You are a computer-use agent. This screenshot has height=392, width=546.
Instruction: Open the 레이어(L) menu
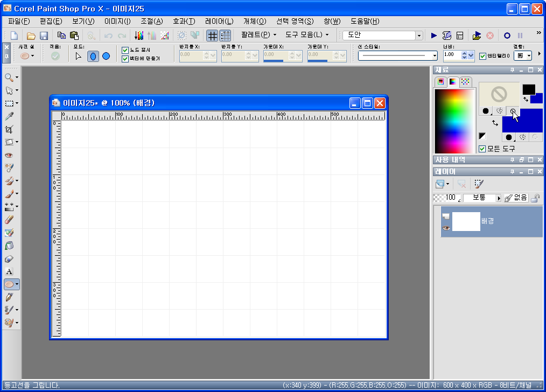pos(219,21)
